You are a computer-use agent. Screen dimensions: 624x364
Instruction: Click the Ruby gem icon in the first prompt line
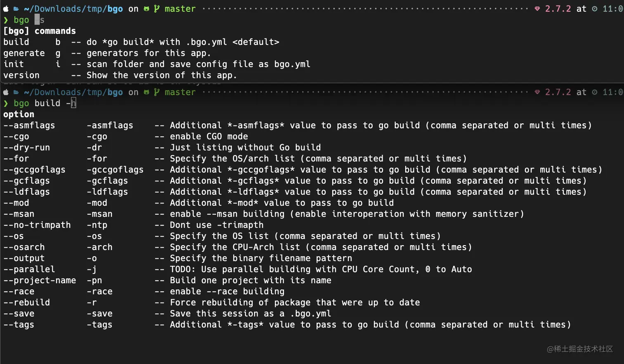click(x=537, y=9)
